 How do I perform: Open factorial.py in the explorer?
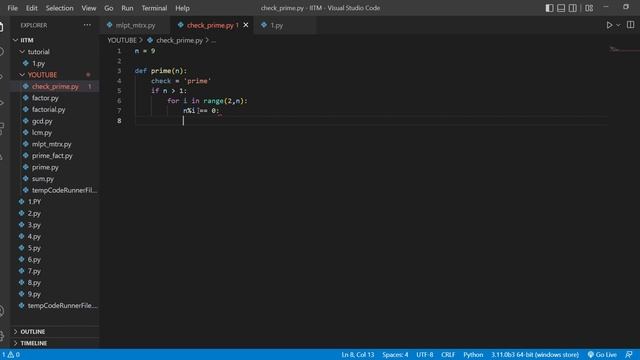click(x=49, y=109)
